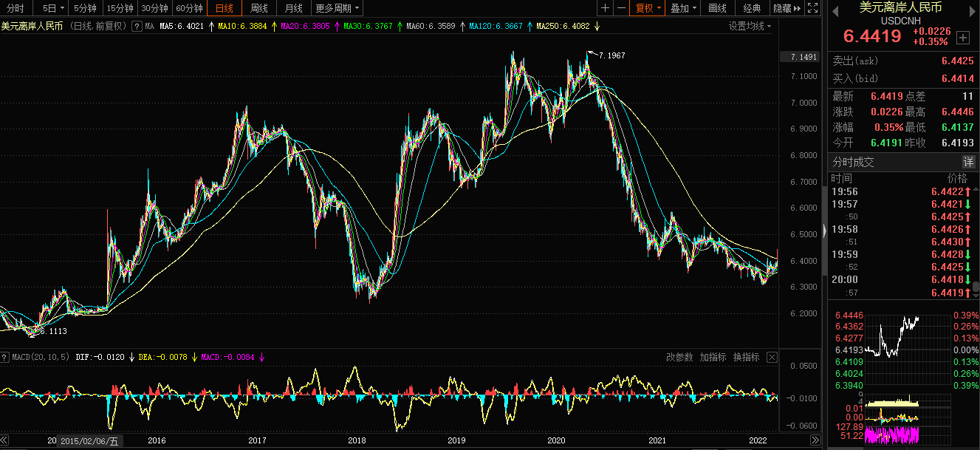Click the 19:56 trade row

coord(899,191)
